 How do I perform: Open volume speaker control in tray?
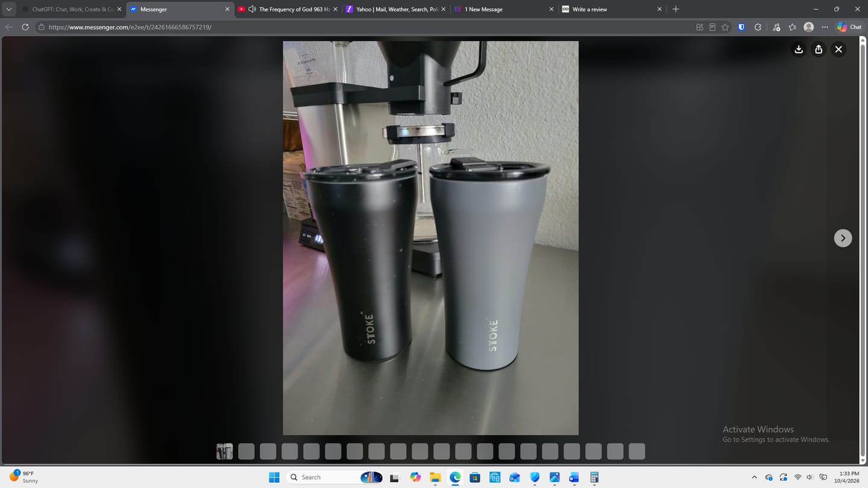pos(810,477)
